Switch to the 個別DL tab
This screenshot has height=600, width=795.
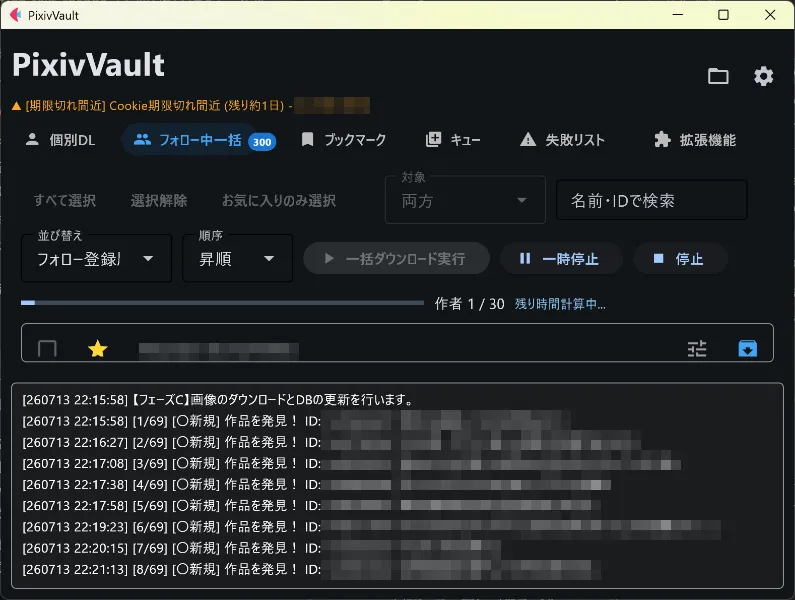(60, 140)
